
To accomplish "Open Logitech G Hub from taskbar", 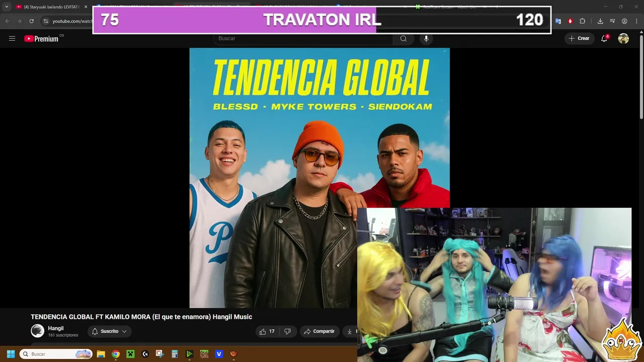I will pos(145,354).
